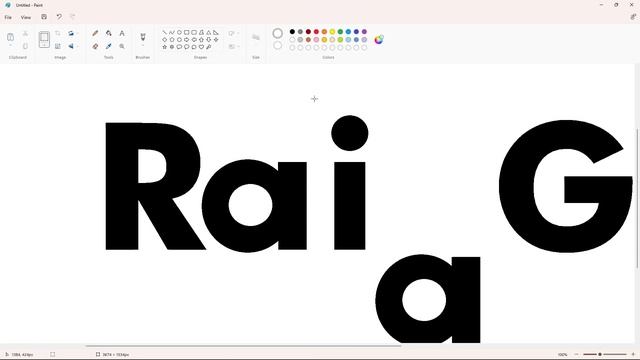The image size is (640, 360).
Task: Select the Magnifier tool
Action: (122, 46)
